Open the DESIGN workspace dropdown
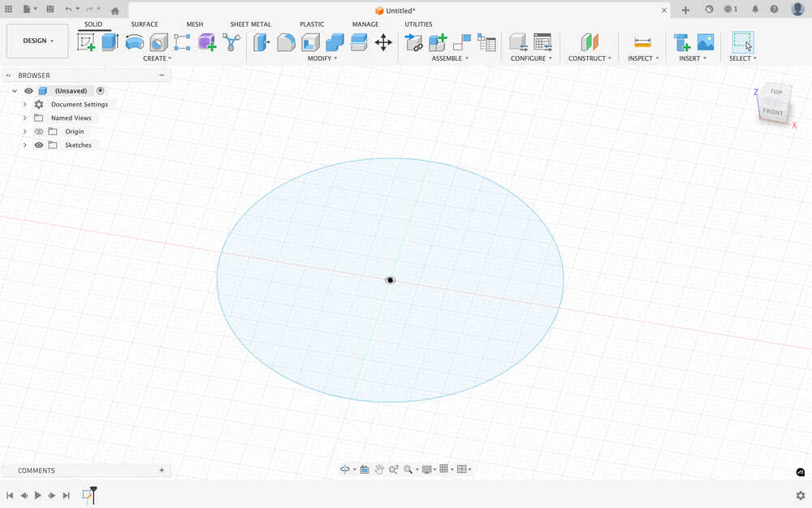This screenshot has width=812, height=508. point(37,41)
